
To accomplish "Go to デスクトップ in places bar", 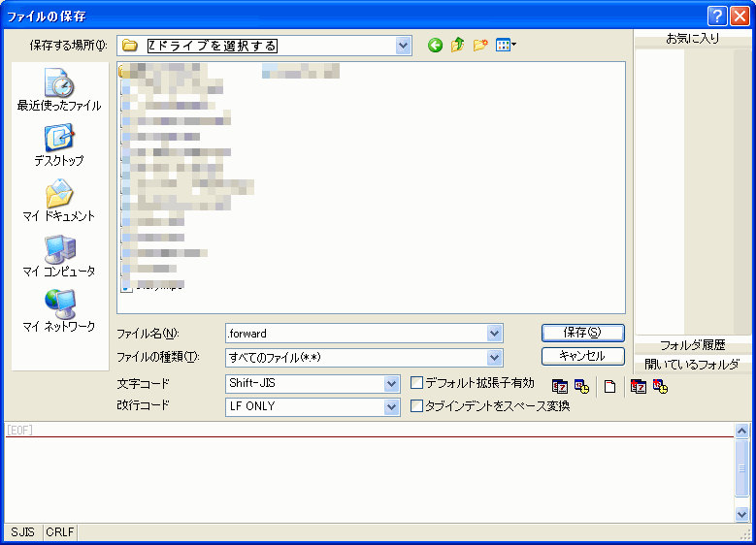I will click(x=59, y=145).
